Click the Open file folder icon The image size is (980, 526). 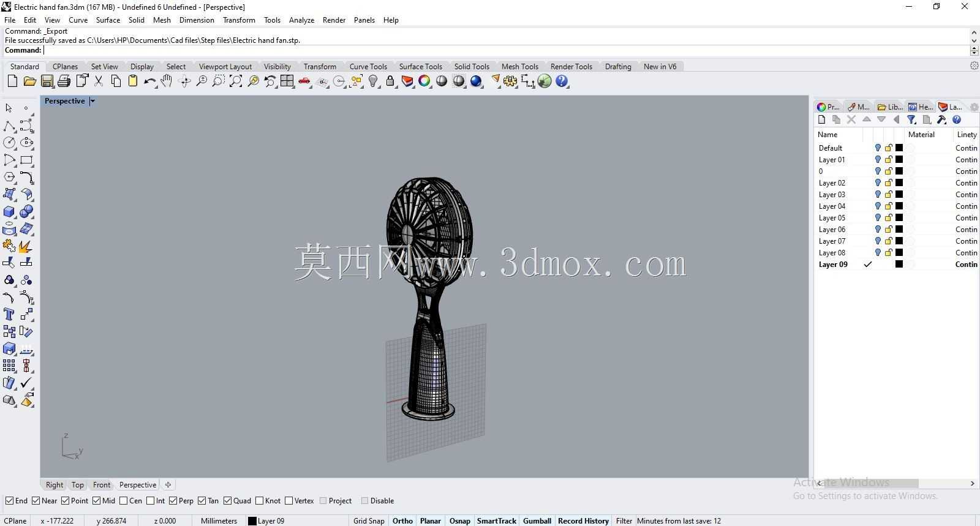[x=29, y=81]
